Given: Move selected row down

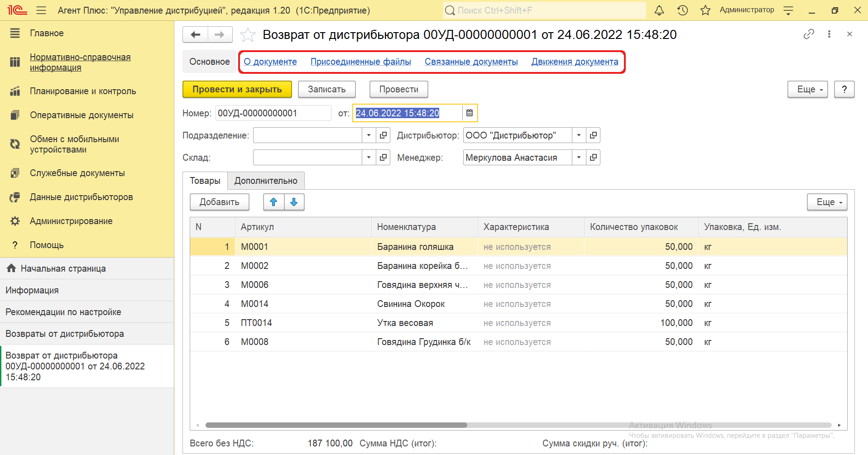Looking at the screenshot, I should 294,202.
